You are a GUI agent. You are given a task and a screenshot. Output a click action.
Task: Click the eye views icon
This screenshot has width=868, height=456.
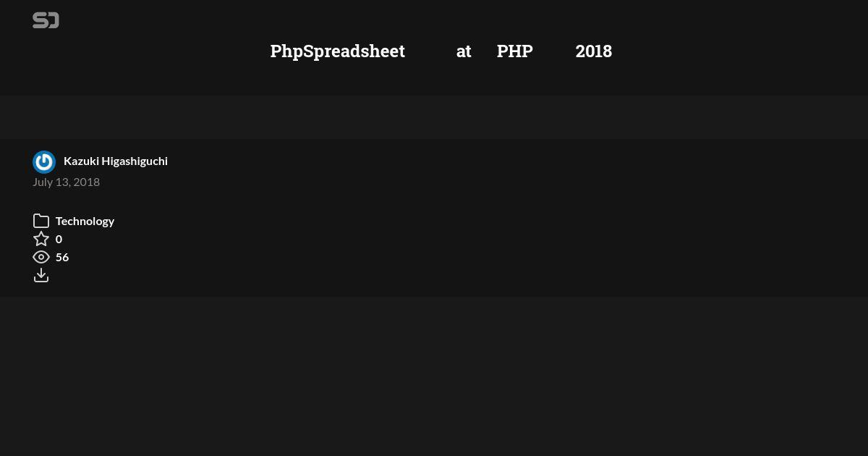coord(41,257)
